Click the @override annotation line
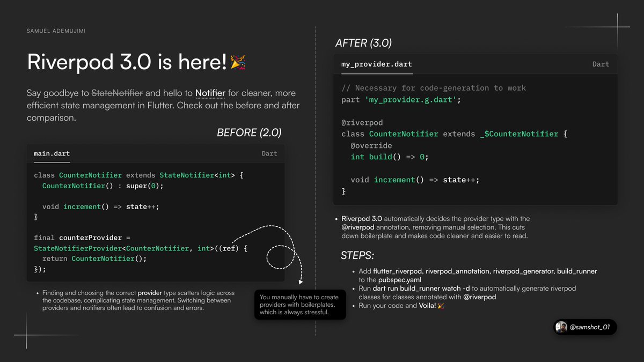Viewport: 644px width, 362px height. [x=371, y=145]
